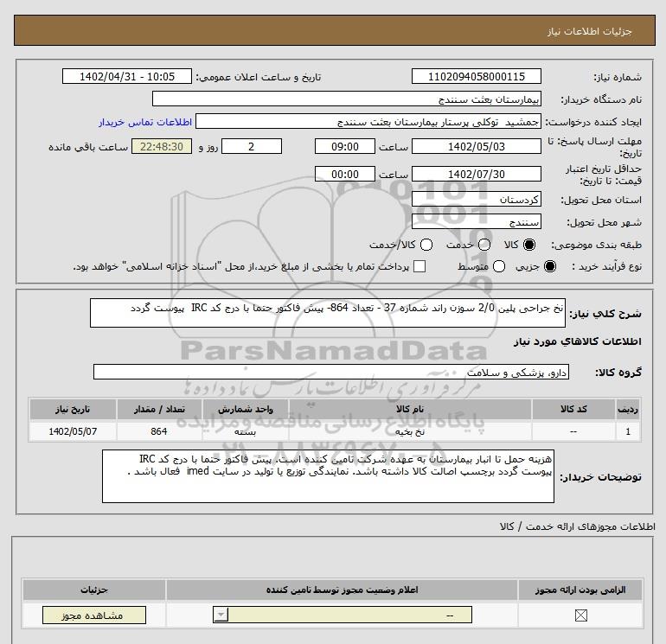Click the province field کردستان

[x=476, y=199]
